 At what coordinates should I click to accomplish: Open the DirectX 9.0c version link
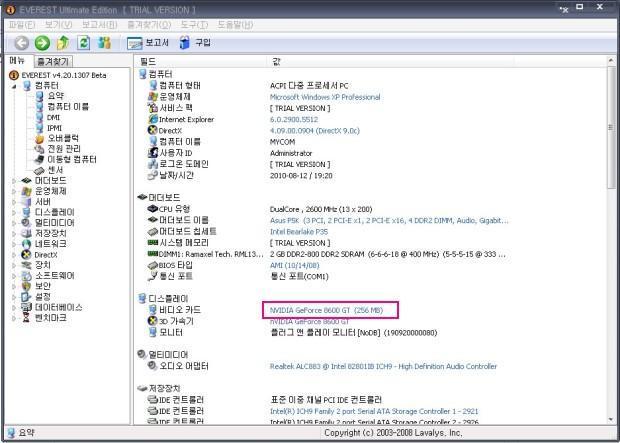coord(315,131)
